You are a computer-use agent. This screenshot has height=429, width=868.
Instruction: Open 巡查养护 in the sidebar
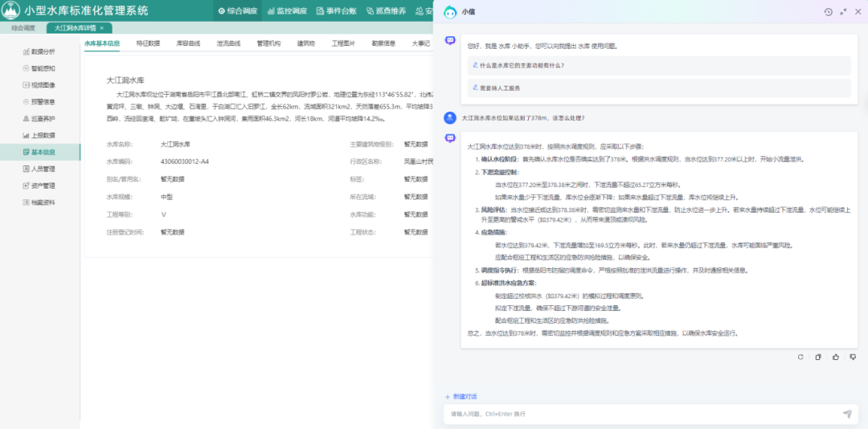[39, 118]
